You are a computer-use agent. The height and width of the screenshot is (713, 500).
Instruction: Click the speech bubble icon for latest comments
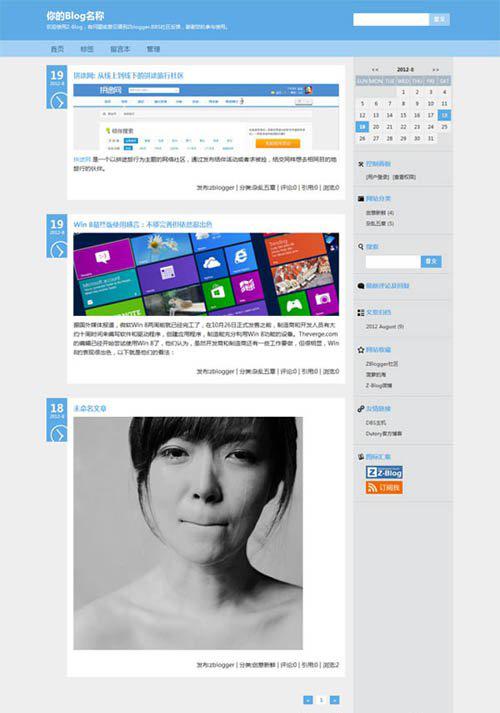click(x=361, y=286)
